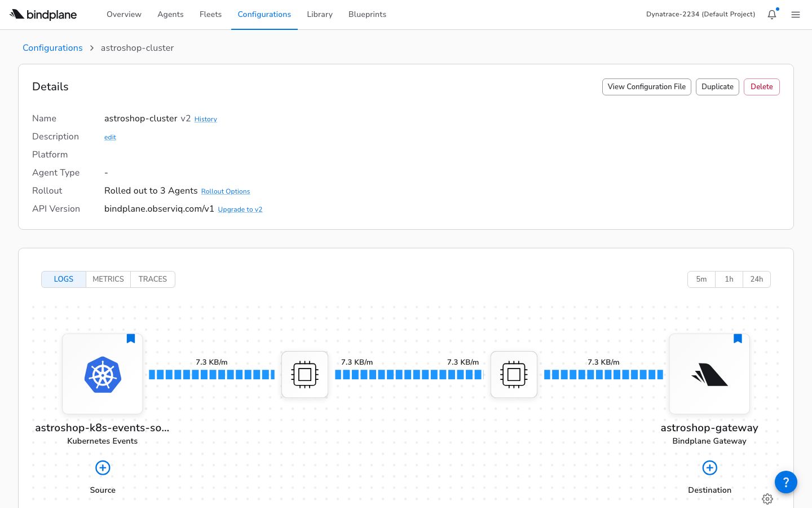
Task: Toggle the bookmark on the Kubernetes Events source
Action: [x=130, y=338]
